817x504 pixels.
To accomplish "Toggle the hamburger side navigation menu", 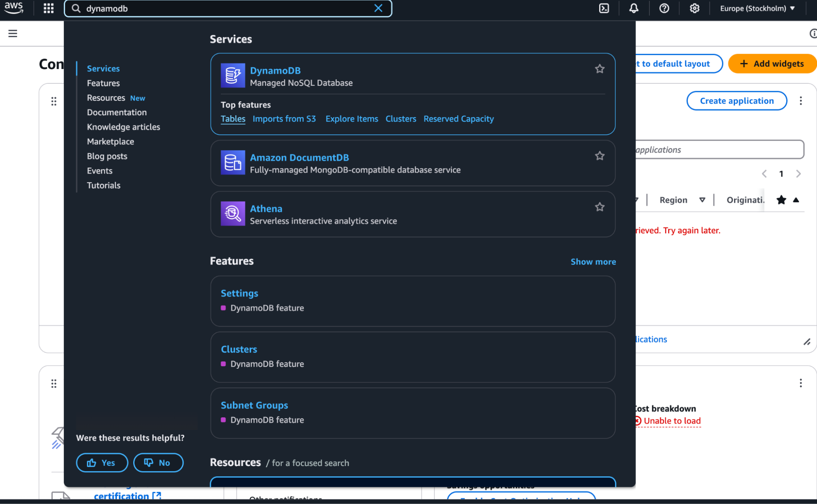I will 13,34.
